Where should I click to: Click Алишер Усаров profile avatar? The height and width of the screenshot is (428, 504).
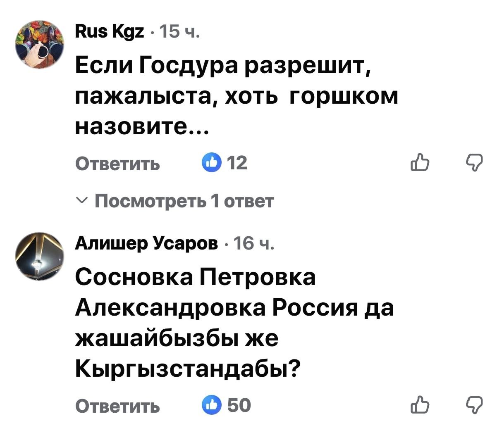tap(40, 257)
